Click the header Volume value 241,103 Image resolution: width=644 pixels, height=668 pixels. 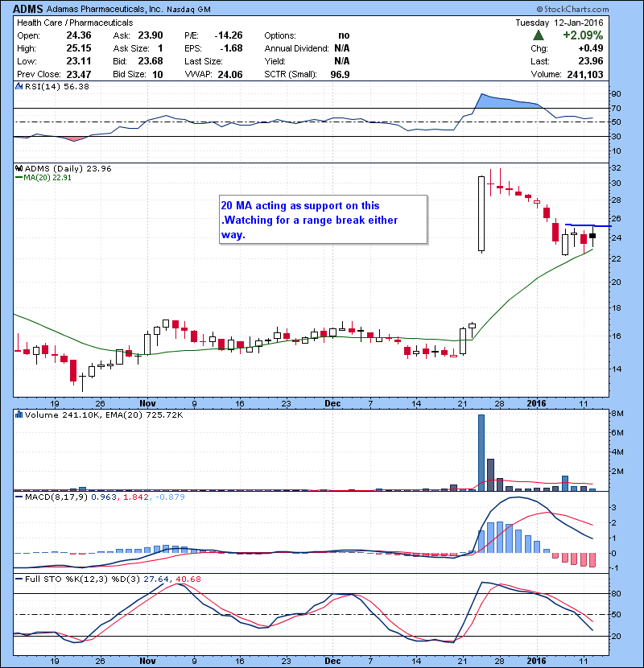coord(584,74)
